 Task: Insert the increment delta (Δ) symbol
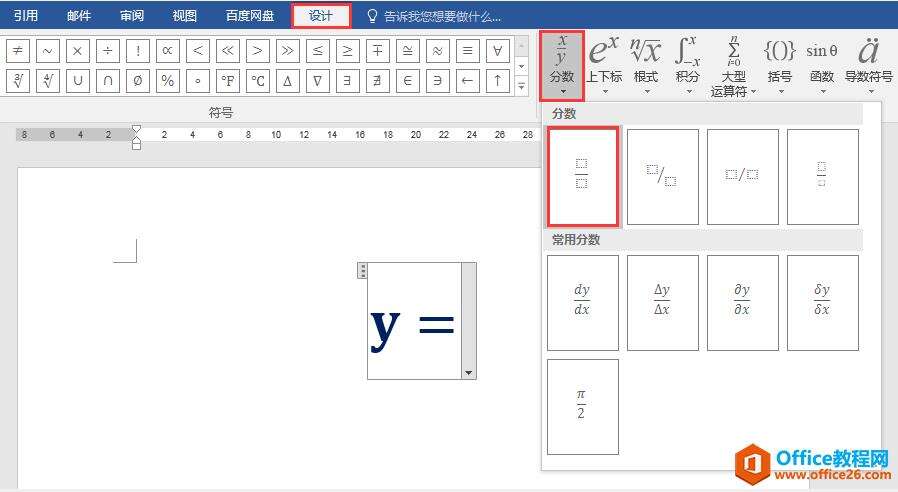pyautogui.click(x=287, y=81)
